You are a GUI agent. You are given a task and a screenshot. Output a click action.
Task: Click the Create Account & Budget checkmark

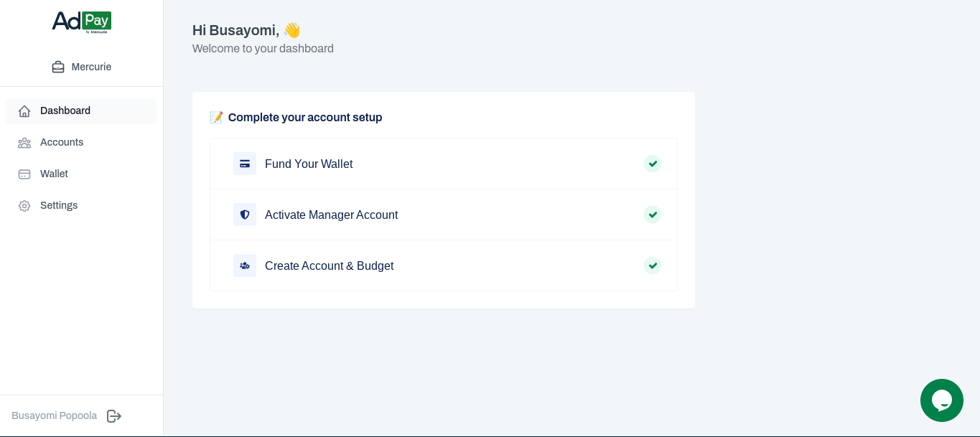click(x=653, y=266)
